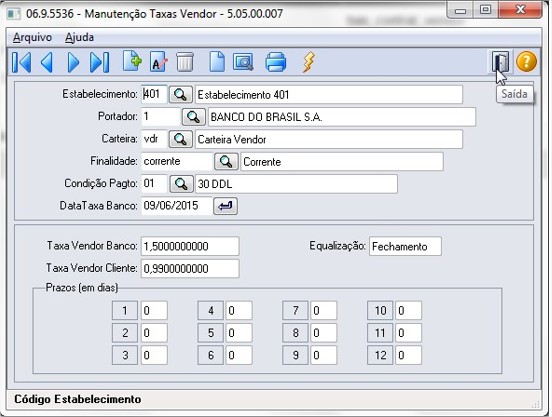This screenshot has width=552, height=417.
Task: Open lookup for Condição Pagto
Action: (x=181, y=183)
